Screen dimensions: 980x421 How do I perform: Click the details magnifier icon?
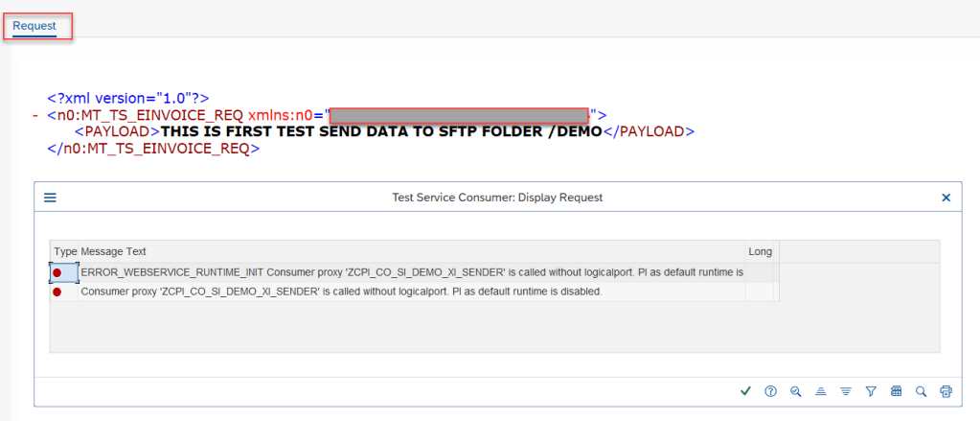click(x=795, y=390)
